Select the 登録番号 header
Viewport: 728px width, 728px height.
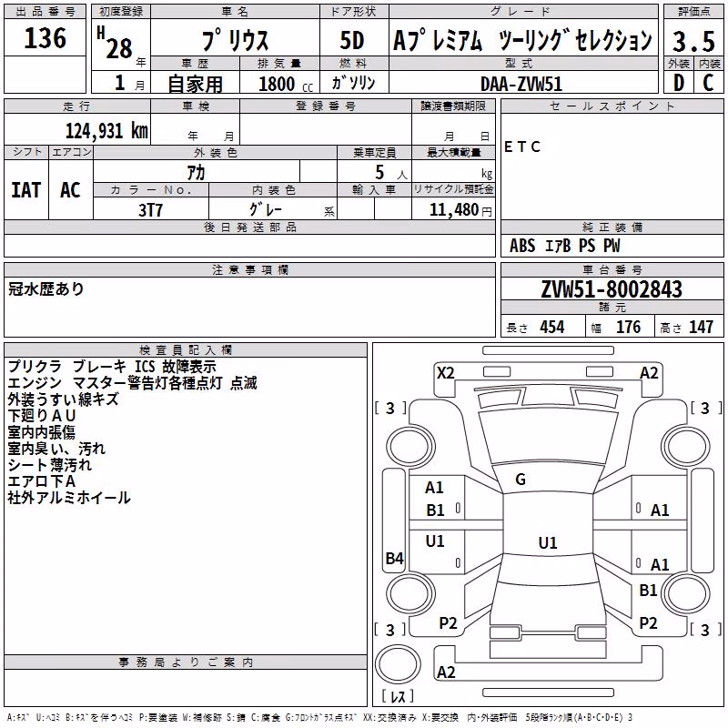[x=326, y=106]
